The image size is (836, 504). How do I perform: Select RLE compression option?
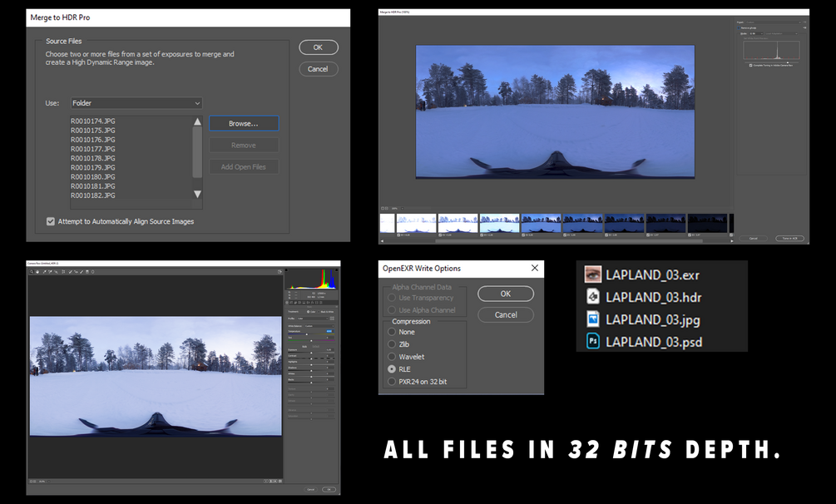click(392, 369)
